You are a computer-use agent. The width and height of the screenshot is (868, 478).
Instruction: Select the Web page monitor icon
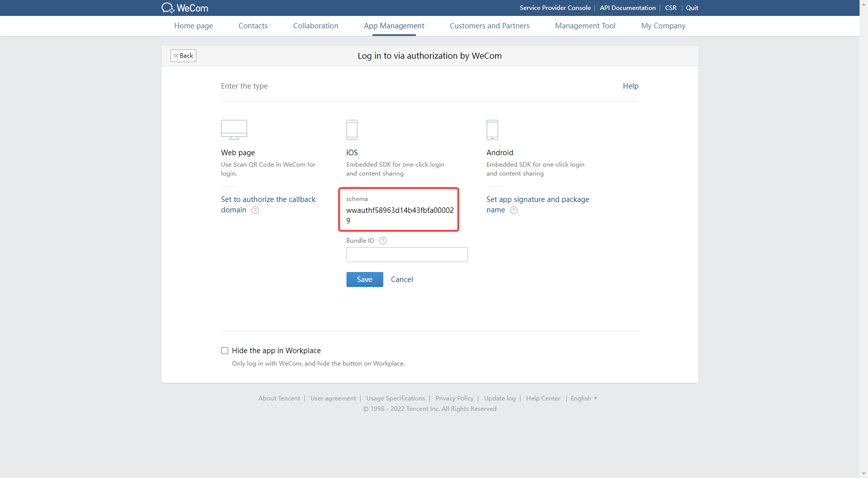click(x=234, y=129)
